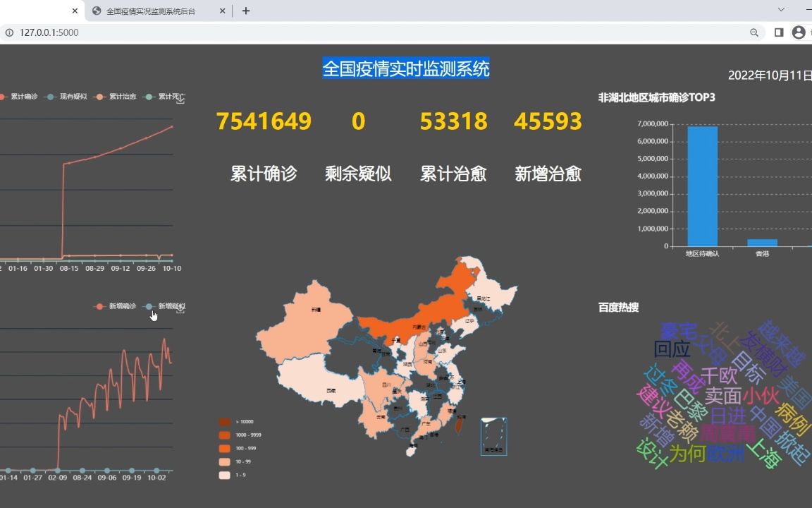The height and width of the screenshot is (508, 812).
Task: Click the word 上海 in word cloud
Action: pos(764,453)
